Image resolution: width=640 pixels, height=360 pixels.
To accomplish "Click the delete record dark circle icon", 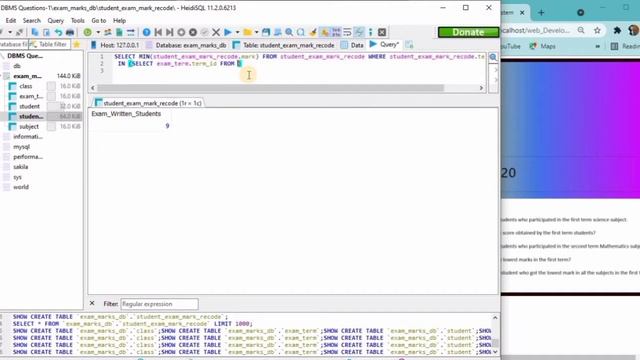I will pyautogui.click(x=193, y=32).
